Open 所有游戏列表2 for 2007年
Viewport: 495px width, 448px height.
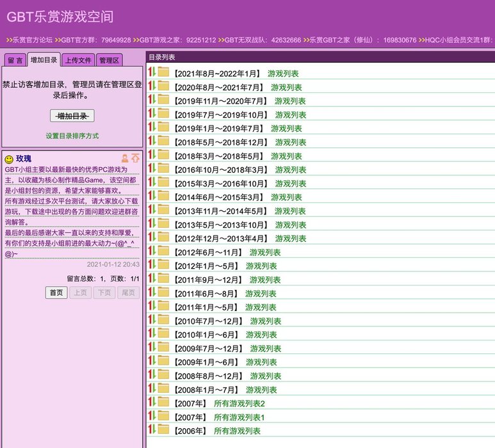[239, 403]
